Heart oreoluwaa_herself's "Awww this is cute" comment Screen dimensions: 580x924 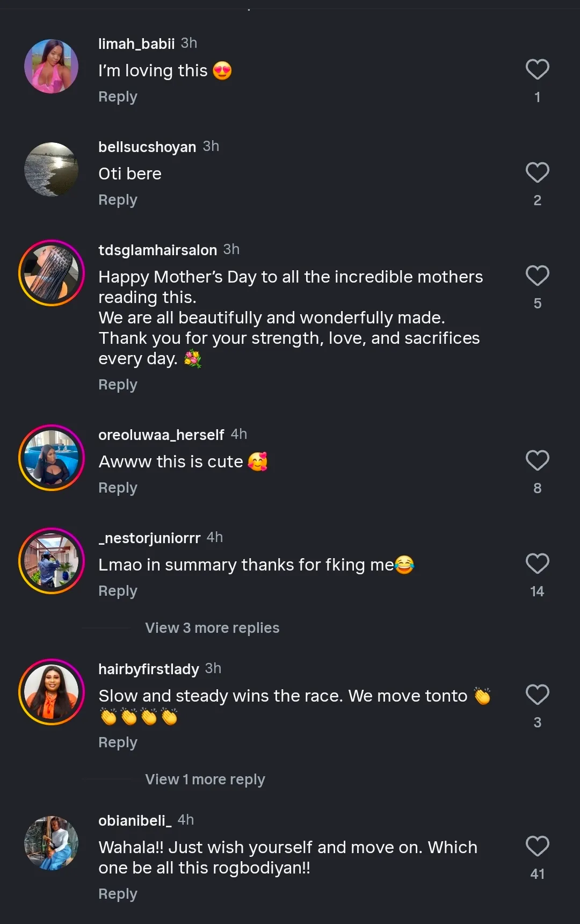[x=537, y=461]
